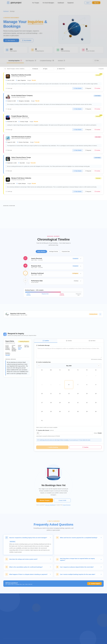Select day 13 in May 2026 calendar
Screen dimensions: 107x644
(69, 393)
